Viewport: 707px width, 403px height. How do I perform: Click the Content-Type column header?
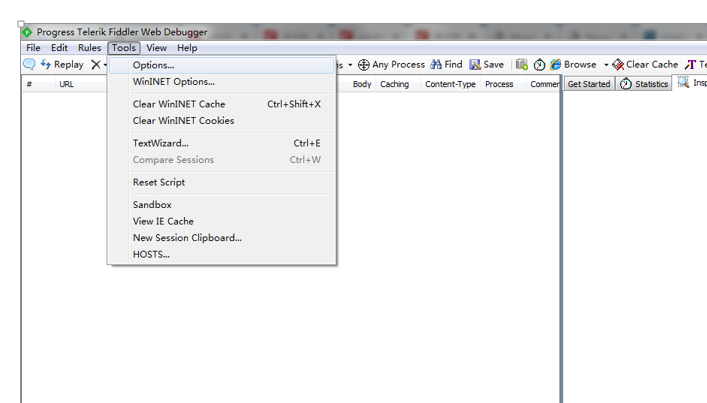click(x=450, y=84)
